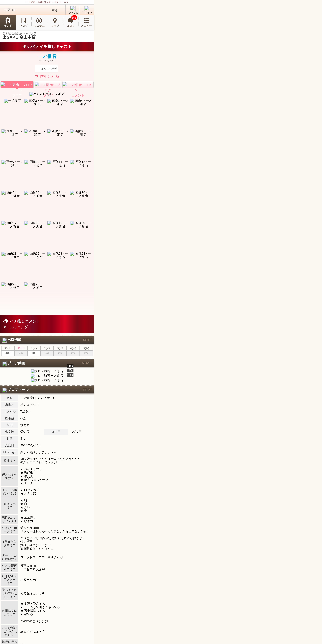Image resolution: width=322 pixels, height=644 pixels.
Task: Open the 楽GAKU 金山本店 shop link
Action: [19, 37]
